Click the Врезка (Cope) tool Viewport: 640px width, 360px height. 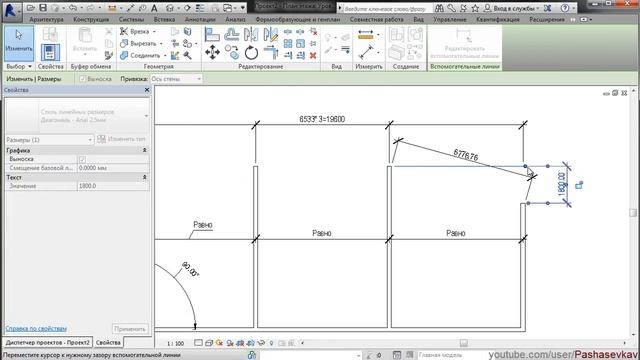[135, 31]
